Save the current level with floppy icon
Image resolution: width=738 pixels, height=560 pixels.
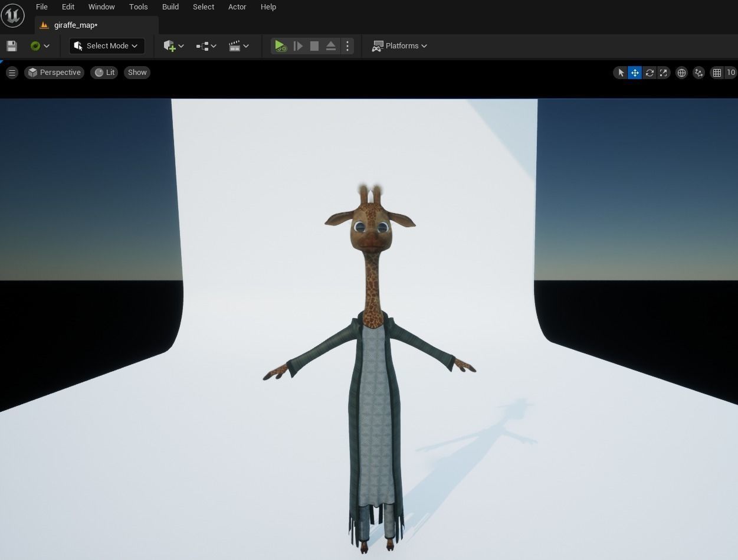click(x=12, y=46)
